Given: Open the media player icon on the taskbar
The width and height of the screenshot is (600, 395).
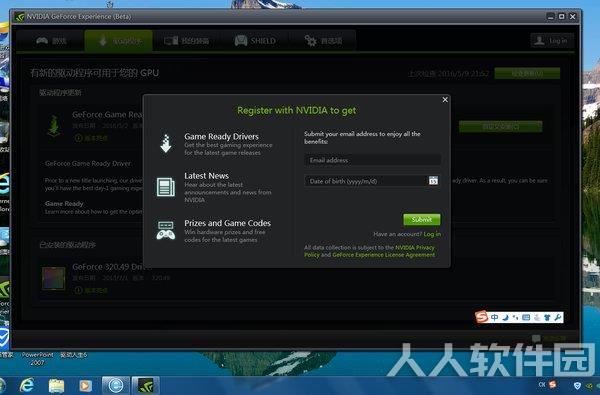Looking at the screenshot, I should click(85, 385).
